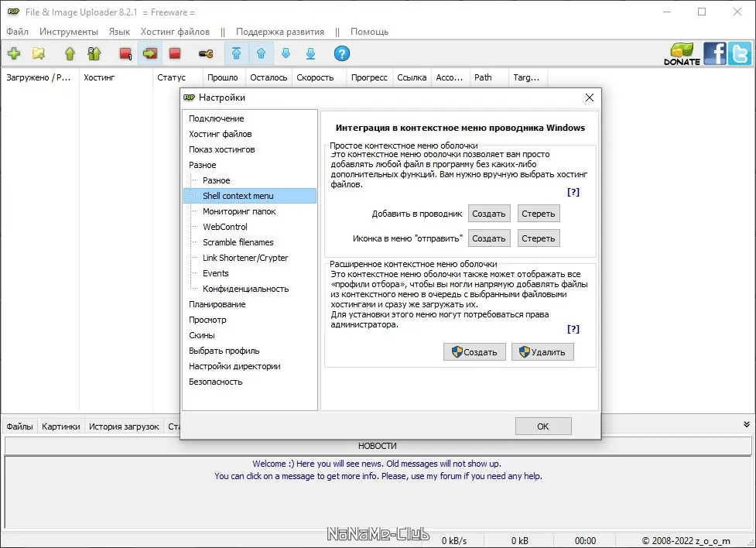The width and height of the screenshot is (756, 548).
Task: Switch to the История загрузок tab
Action: coord(124,426)
